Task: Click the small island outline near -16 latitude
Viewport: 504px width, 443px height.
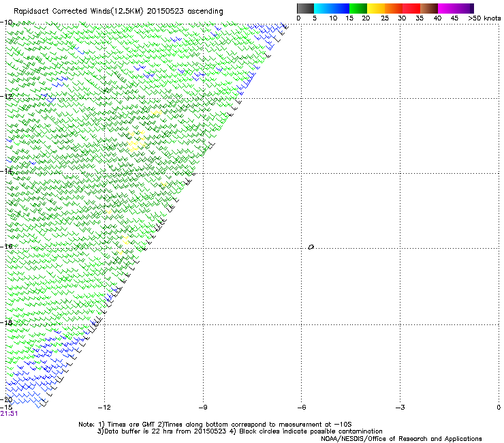Action: pos(311,247)
